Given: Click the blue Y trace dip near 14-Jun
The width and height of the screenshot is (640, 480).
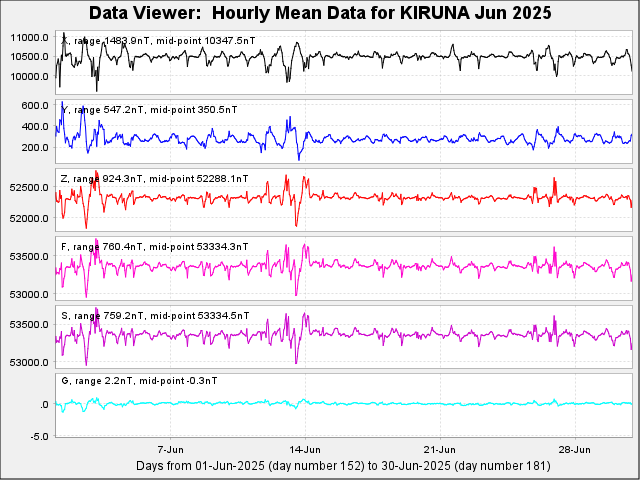Looking at the screenshot, I should coord(299,159).
